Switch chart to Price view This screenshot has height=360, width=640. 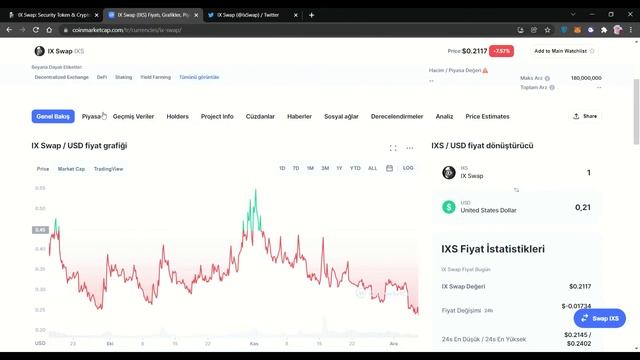tap(43, 169)
